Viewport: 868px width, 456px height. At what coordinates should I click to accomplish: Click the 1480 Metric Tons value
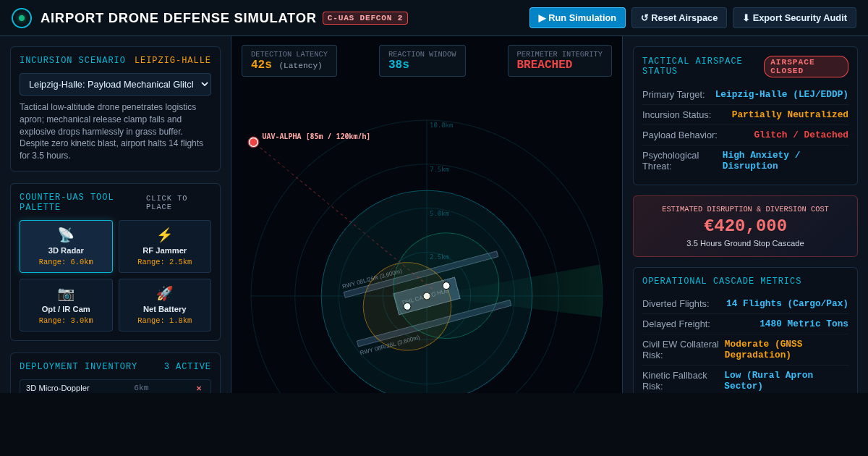click(804, 324)
